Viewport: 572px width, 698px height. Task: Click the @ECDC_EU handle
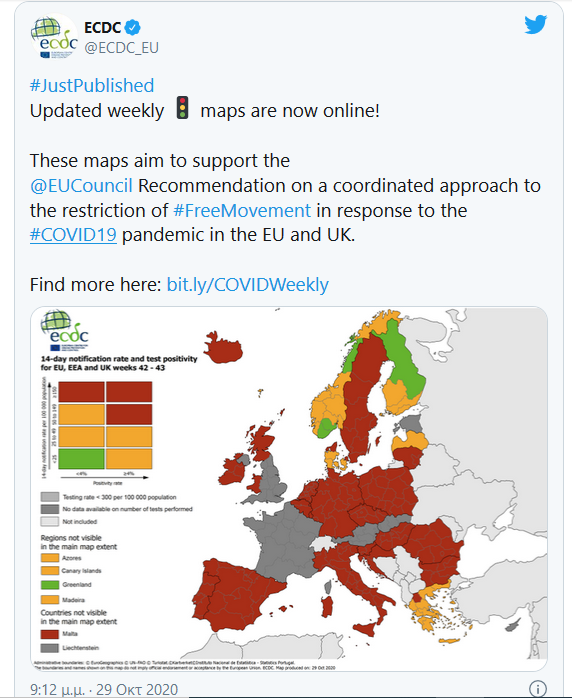coord(122,48)
